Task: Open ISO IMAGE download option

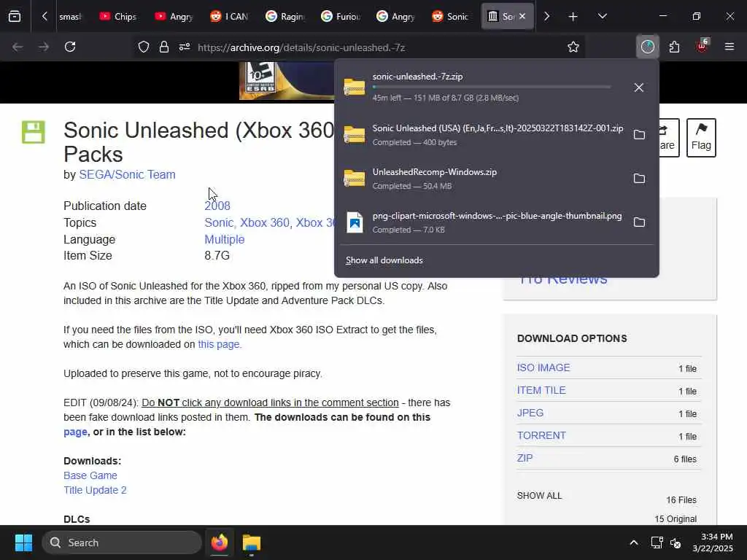Action: 543,367
